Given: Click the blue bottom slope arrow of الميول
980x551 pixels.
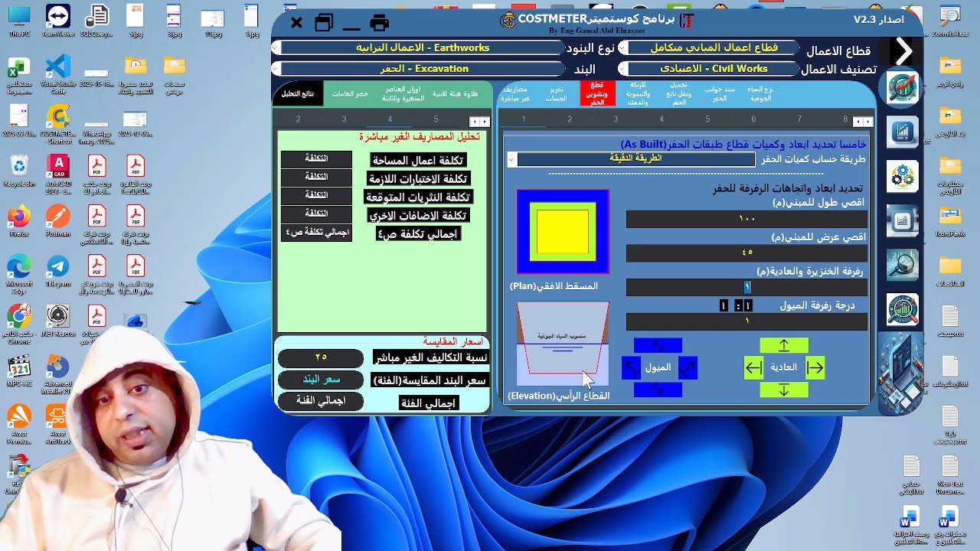Looking at the screenshot, I should tap(658, 390).
